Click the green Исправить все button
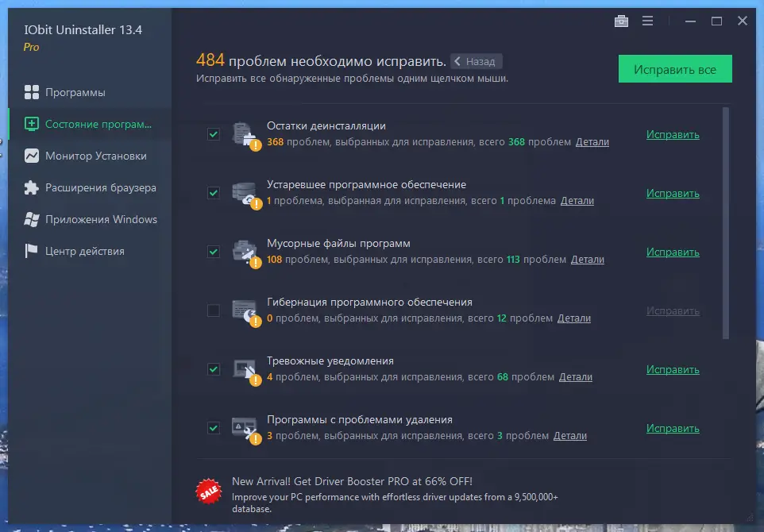The width and height of the screenshot is (764, 532). click(x=675, y=69)
